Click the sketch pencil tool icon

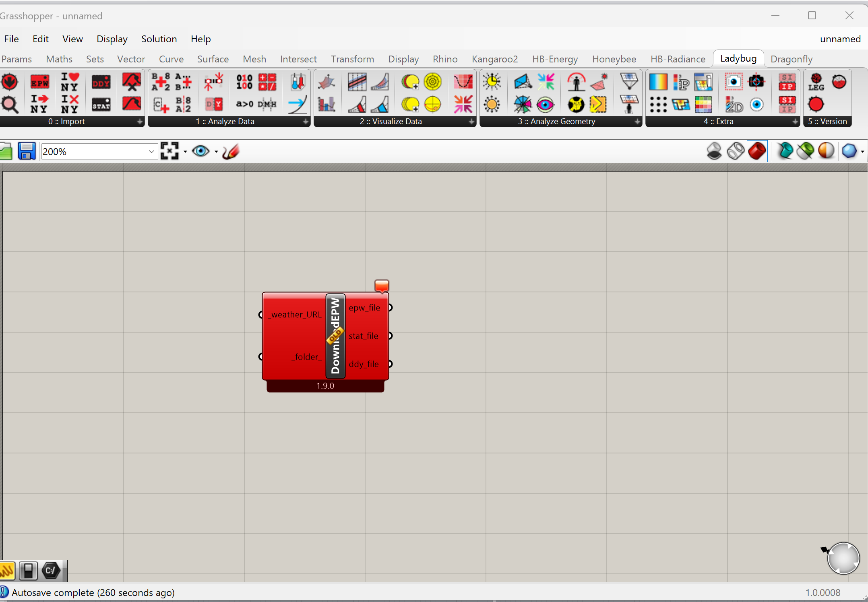click(x=231, y=152)
